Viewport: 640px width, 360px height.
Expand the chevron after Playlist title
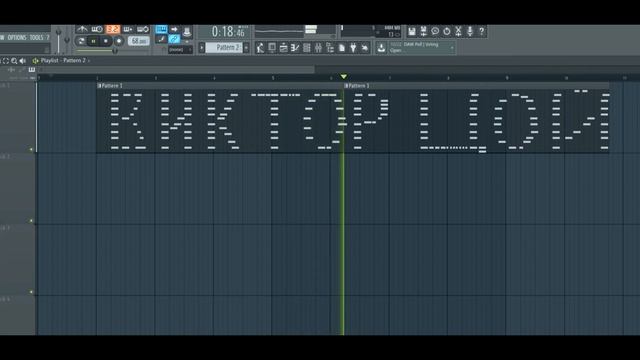click(x=89, y=61)
